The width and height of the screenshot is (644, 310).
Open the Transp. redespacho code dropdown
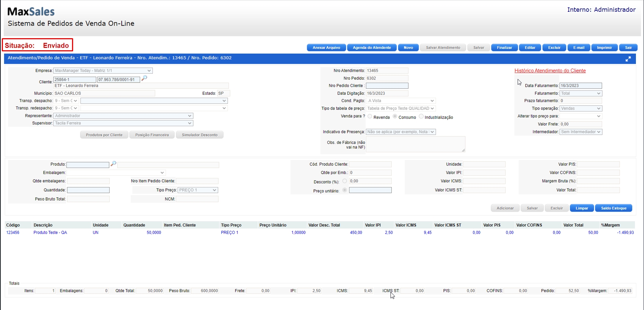pyautogui.click(x=66, y=108)
